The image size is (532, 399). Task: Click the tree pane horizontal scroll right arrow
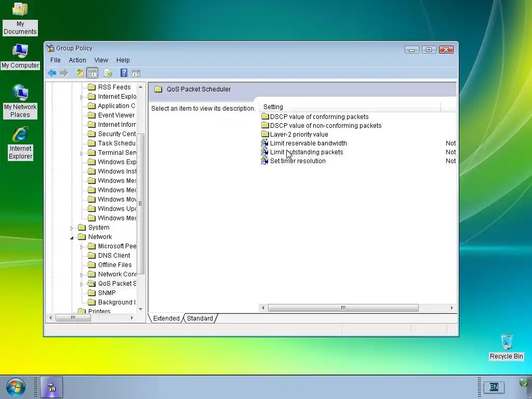(132, 318)
